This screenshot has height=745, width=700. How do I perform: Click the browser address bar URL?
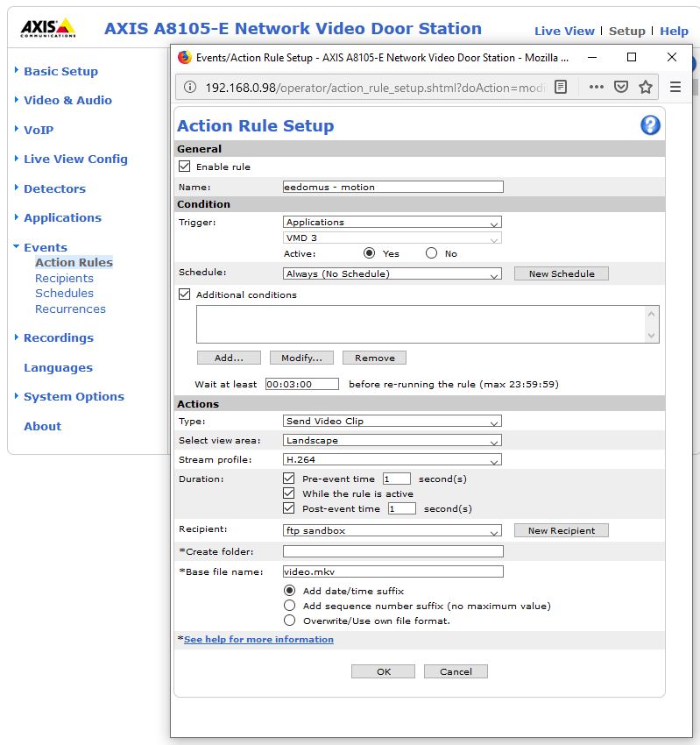[375, 88]
